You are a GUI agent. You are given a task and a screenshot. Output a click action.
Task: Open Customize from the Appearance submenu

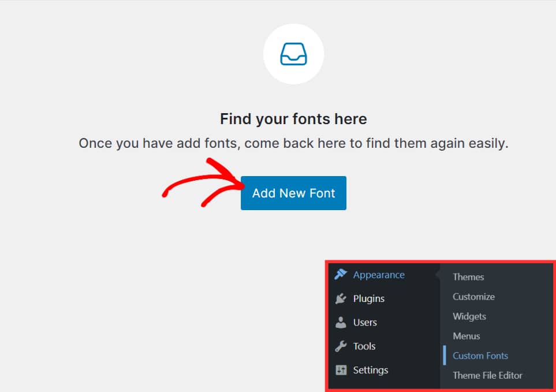click(x=473, y=297)
